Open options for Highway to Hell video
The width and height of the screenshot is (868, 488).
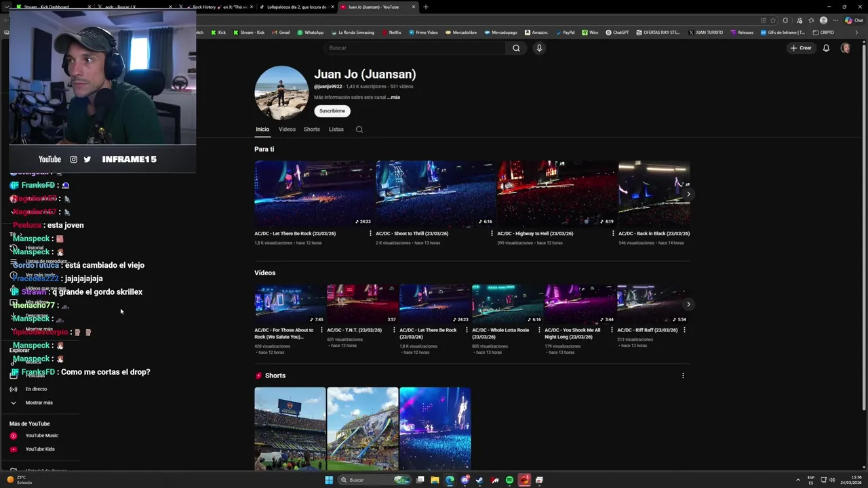(613, 233)
